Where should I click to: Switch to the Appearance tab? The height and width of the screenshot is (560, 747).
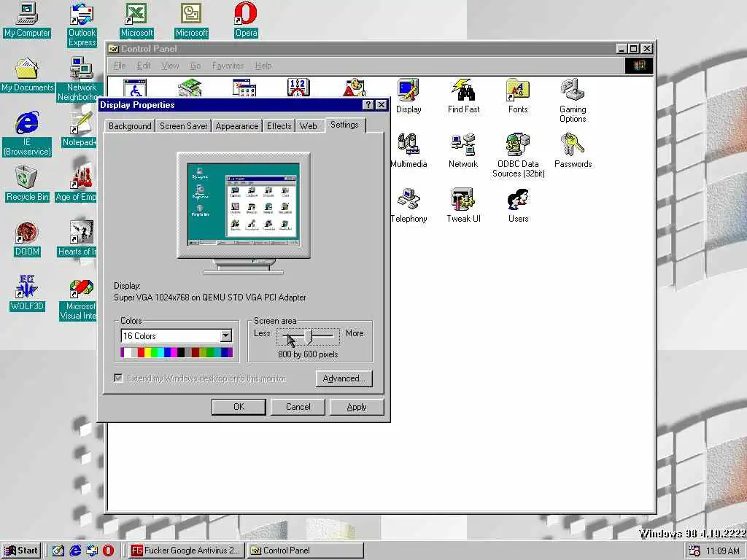coord(237,126)
